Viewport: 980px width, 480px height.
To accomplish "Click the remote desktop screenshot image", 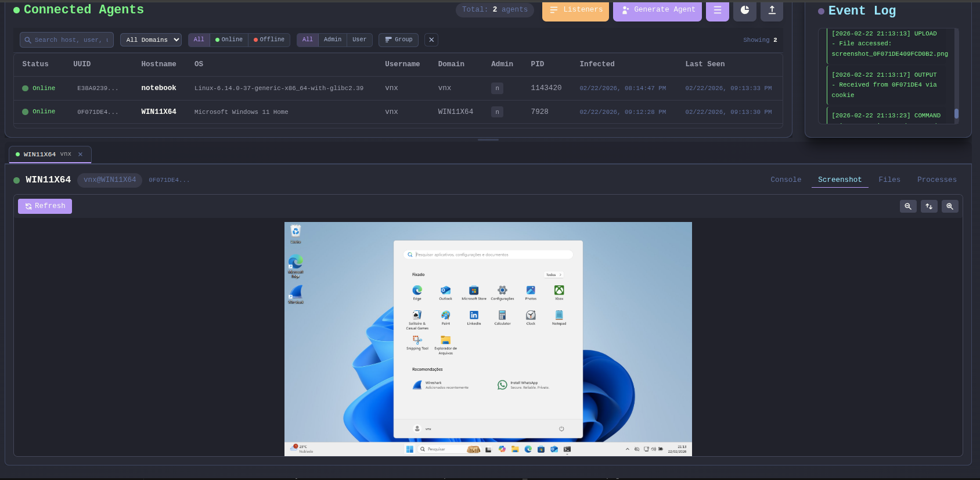I will pyautogui.click(x=488, y=339).
